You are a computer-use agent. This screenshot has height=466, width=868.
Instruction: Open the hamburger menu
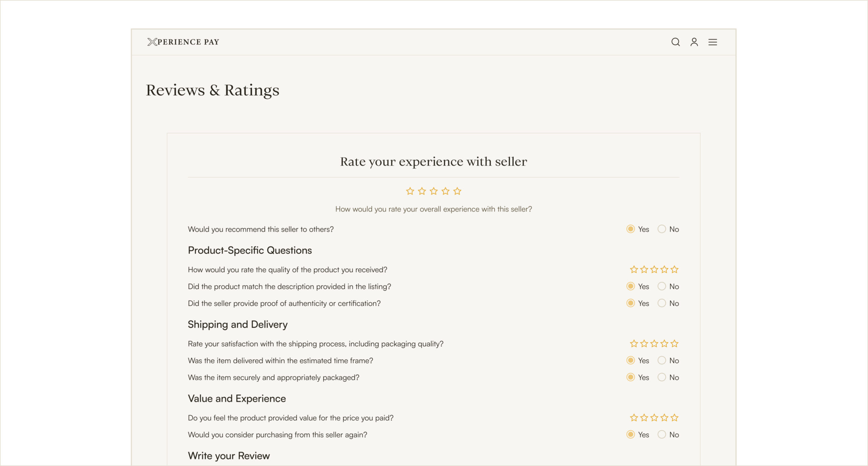712,42
